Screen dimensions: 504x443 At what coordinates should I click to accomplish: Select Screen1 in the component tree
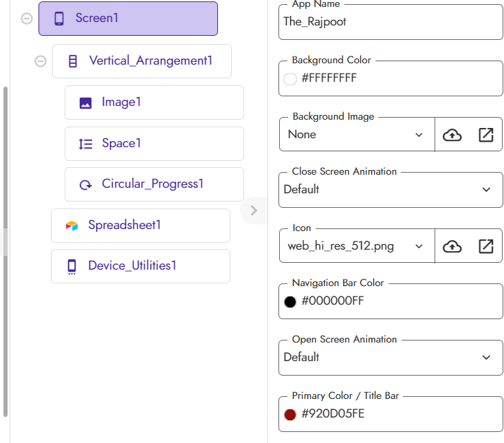(129, 19)
